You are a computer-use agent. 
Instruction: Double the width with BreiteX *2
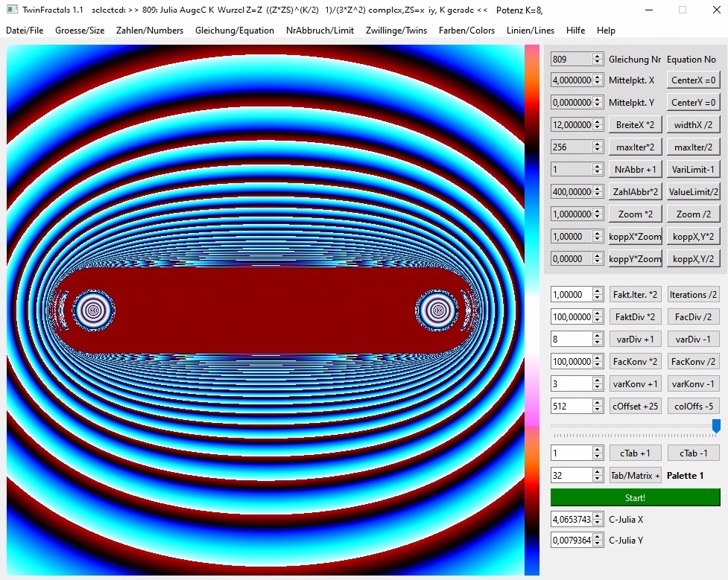coord(635,125)
